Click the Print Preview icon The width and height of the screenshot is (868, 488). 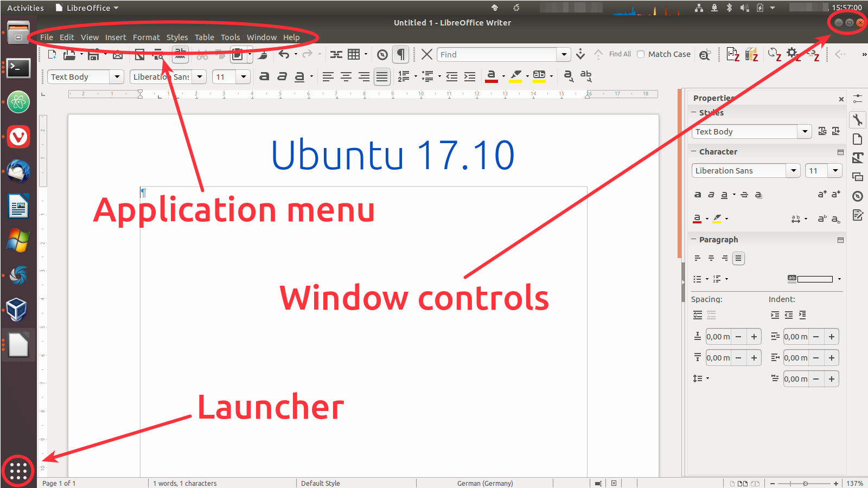coord(158,54)
